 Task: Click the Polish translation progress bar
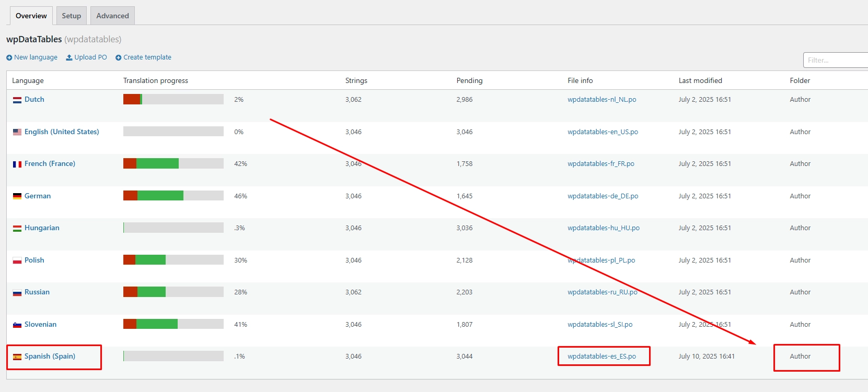[173, 260]
